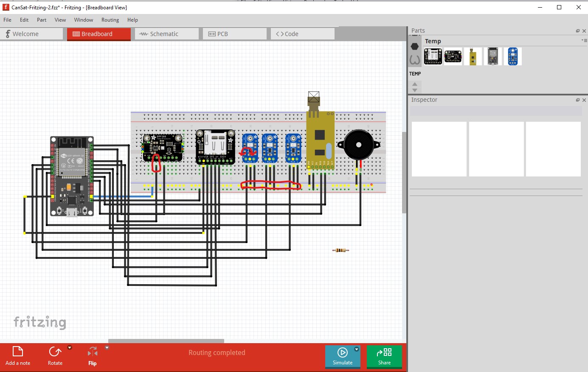The width and height of the screenshot is (588, 372).
Task: Select the microSD breakout part thumbnail
Action: (433, 56)
